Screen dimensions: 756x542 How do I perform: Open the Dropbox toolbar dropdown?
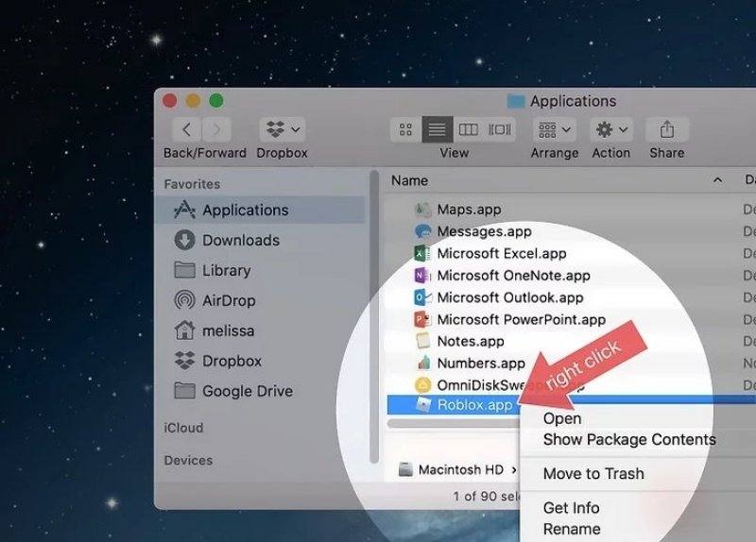pos(282,129)
